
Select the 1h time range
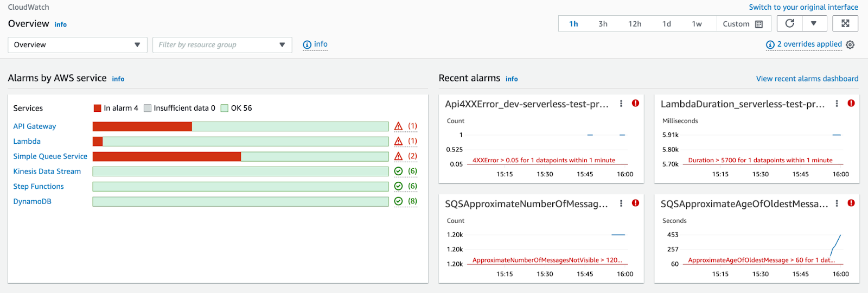[x=573, y=24]
